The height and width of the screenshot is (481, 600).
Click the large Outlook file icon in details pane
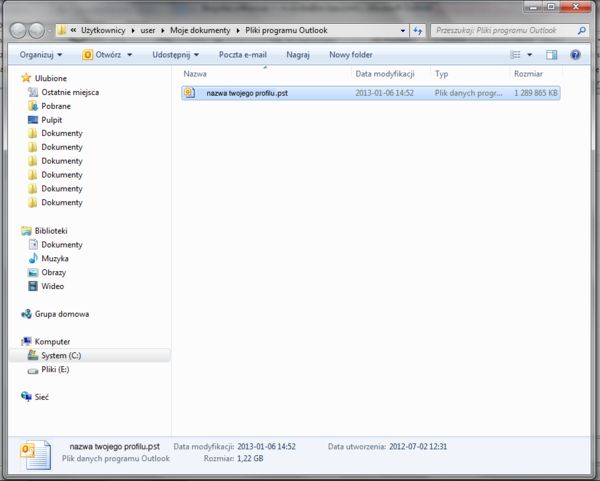coord(36,454)
